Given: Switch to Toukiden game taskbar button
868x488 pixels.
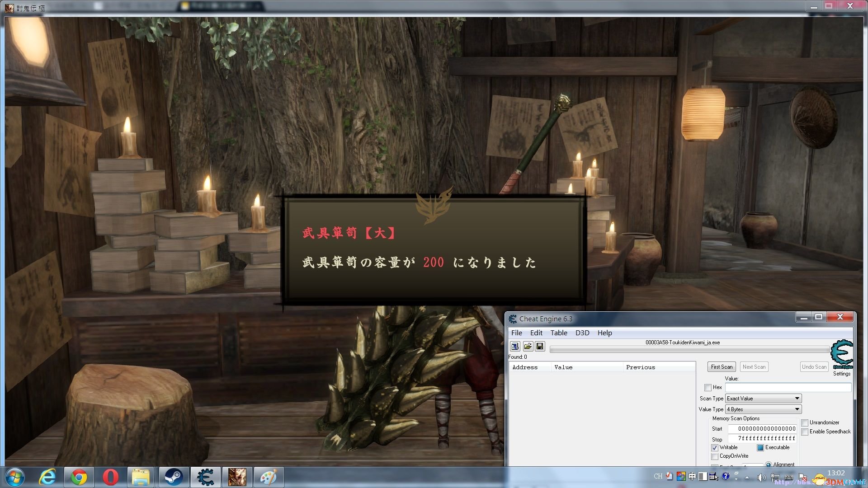Looking at the screenshot, I should [237, 477].
